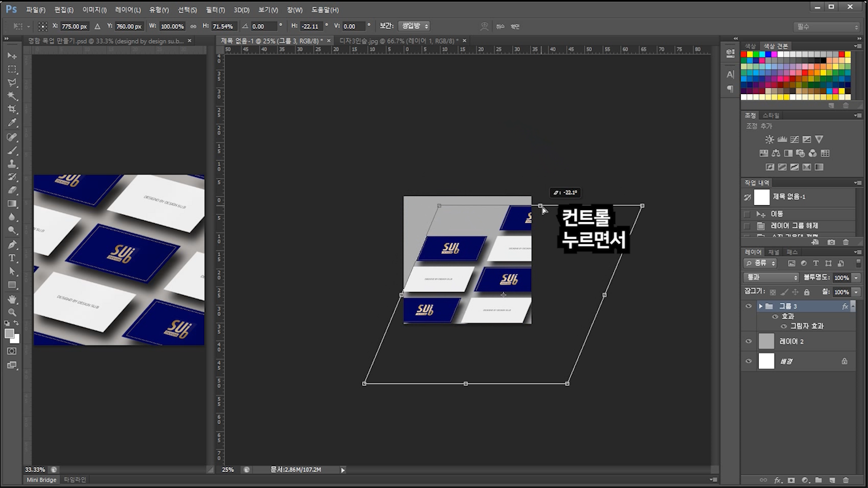Open the 보간 interpolation dropdown

pos(414,26)
